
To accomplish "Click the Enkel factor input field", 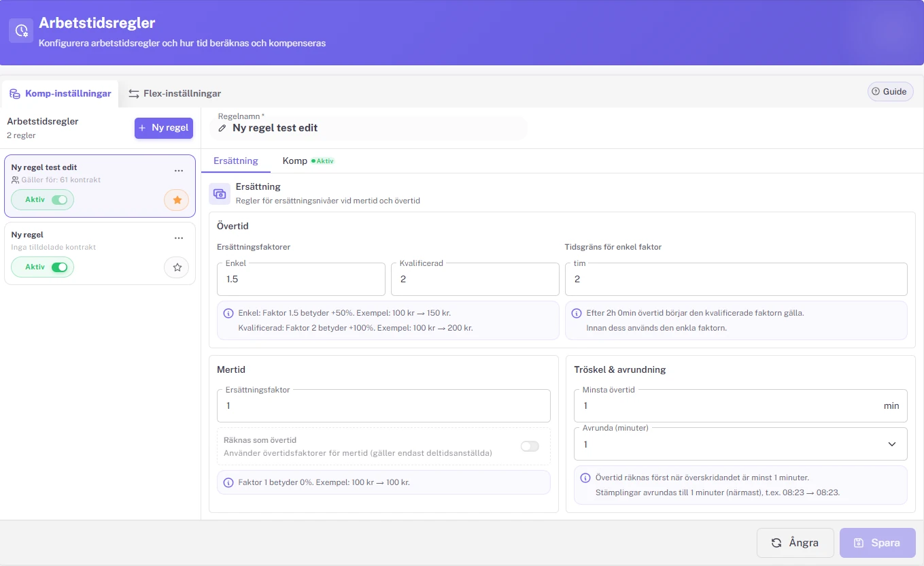I will [x=301, y=279].
